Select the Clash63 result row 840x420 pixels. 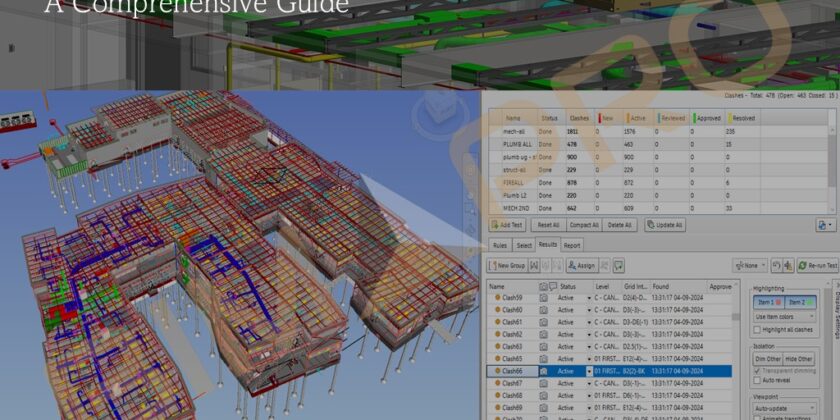coord(609,347)
